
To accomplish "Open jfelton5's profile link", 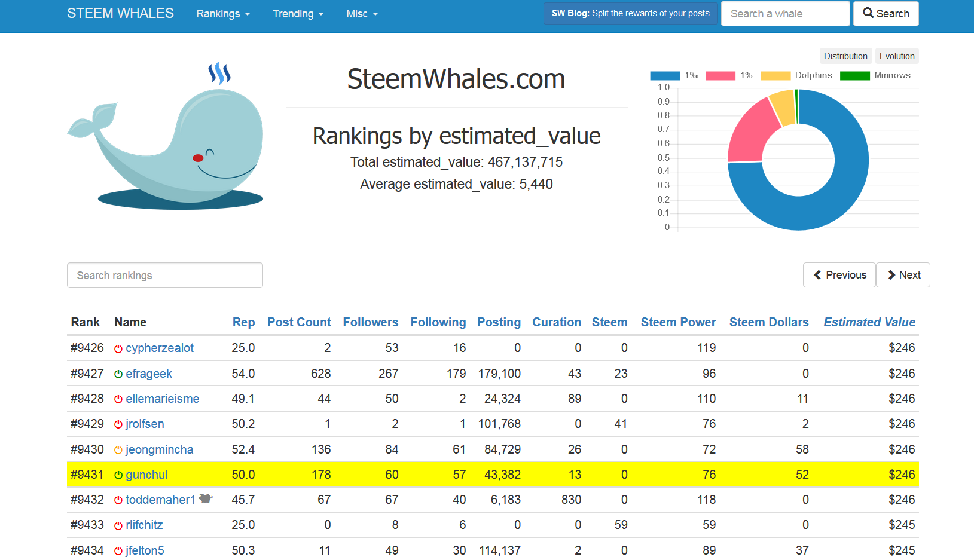I will 145,550.
